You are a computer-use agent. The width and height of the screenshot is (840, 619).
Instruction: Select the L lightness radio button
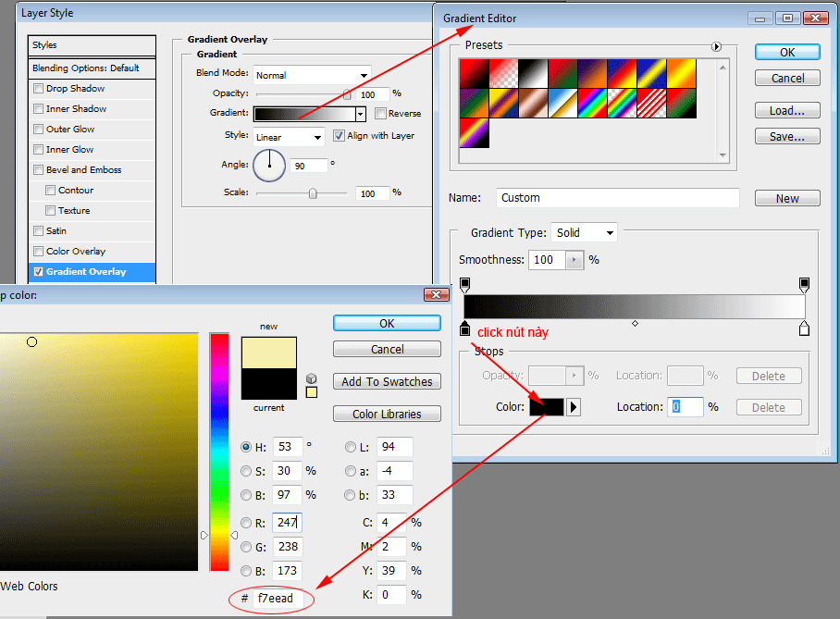click(351, 446)
